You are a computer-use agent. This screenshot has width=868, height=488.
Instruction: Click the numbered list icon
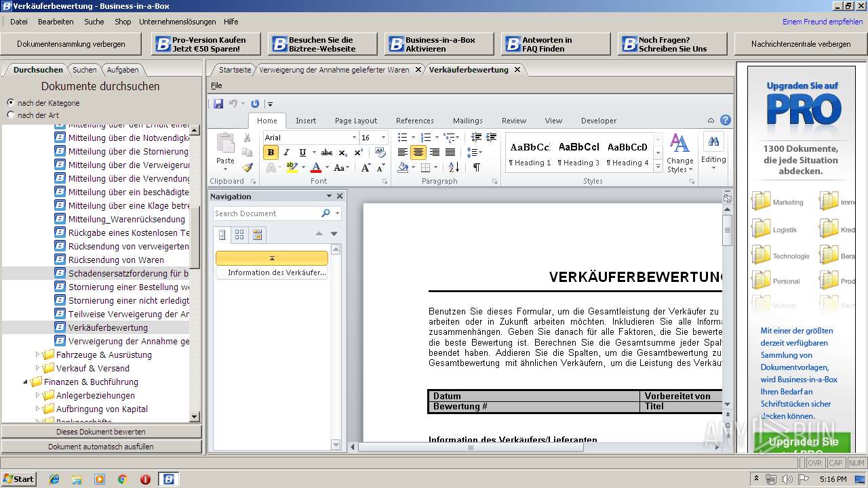coord(427,138)
